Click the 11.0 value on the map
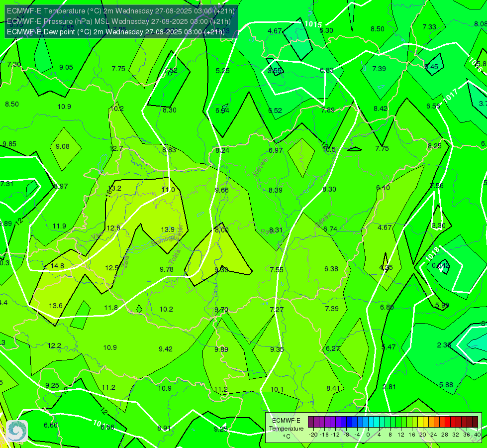The width and height of the screenshot is (487, 448). coord(168,190)
